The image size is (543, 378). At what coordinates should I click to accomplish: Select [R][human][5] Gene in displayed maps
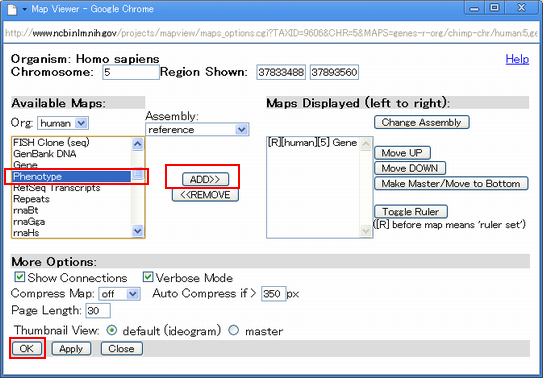(x=313, y=143)
